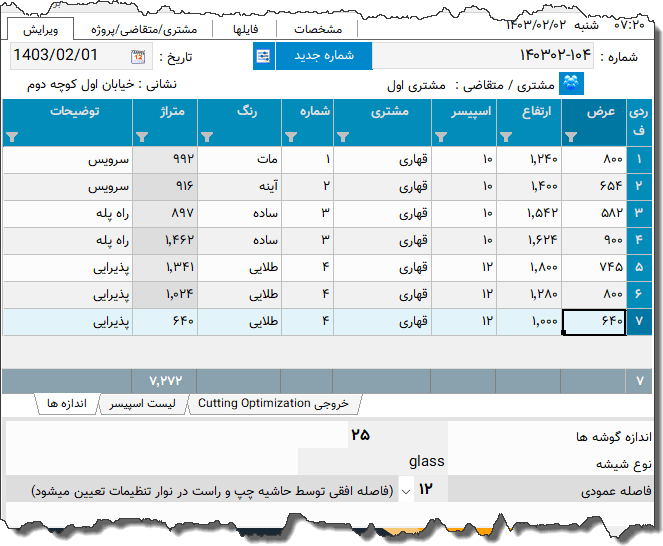Click area cell ۱,۴۶۲ in row ۴
The height and width of the screenshot is (546, 663).
coord(165,240)
